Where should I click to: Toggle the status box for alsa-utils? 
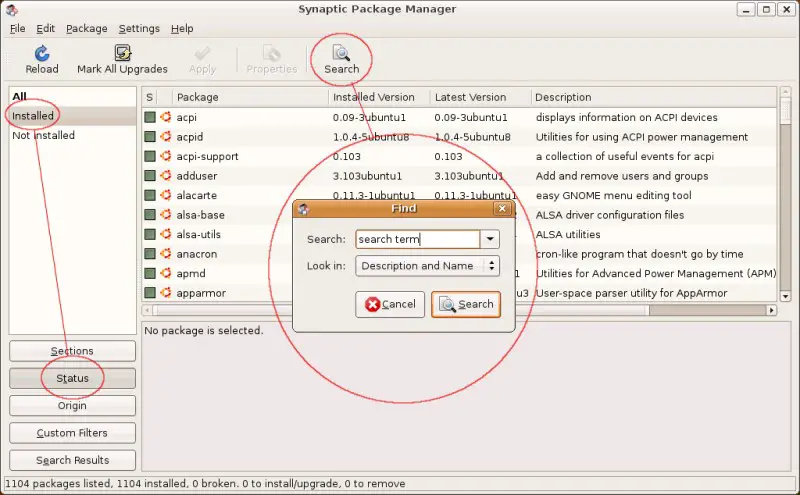(x=149, y=234)
